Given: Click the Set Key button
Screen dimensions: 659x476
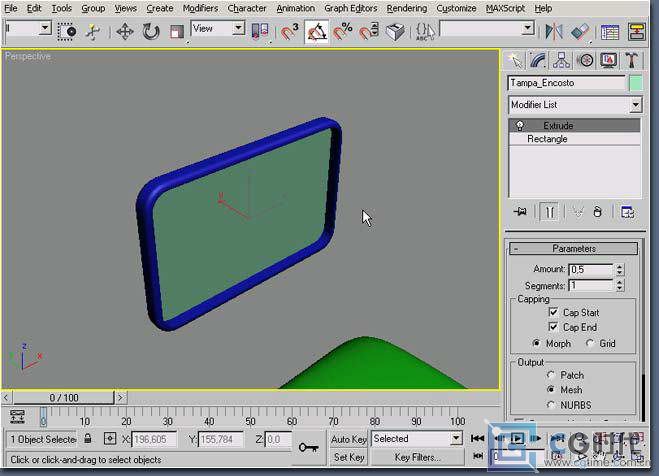Looking at the screenshot, I should pyautogui.click(x=348, y=457).
